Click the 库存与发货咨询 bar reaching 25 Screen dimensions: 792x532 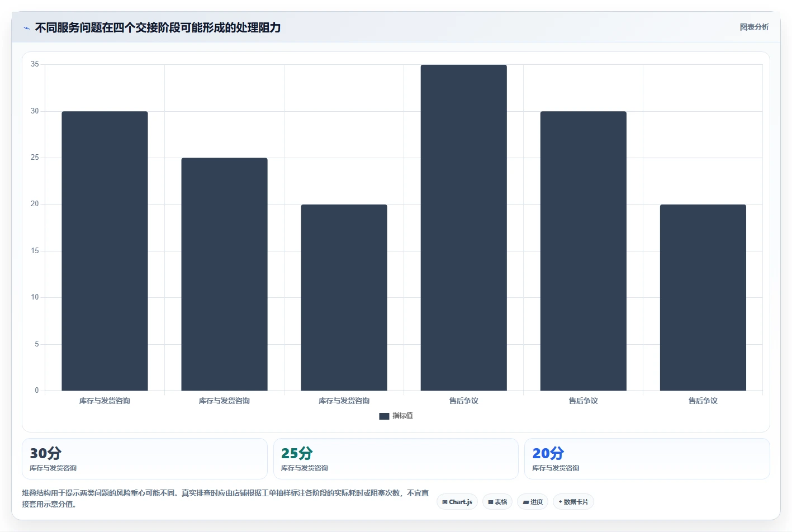click(x=224, y=274)
